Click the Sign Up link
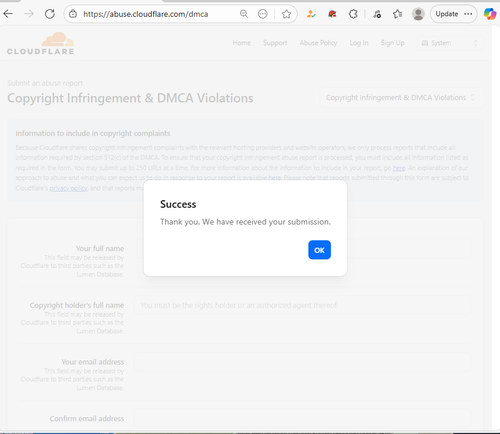Image resolution: width=500 pixels, height=434 pixels. [392, 43]
